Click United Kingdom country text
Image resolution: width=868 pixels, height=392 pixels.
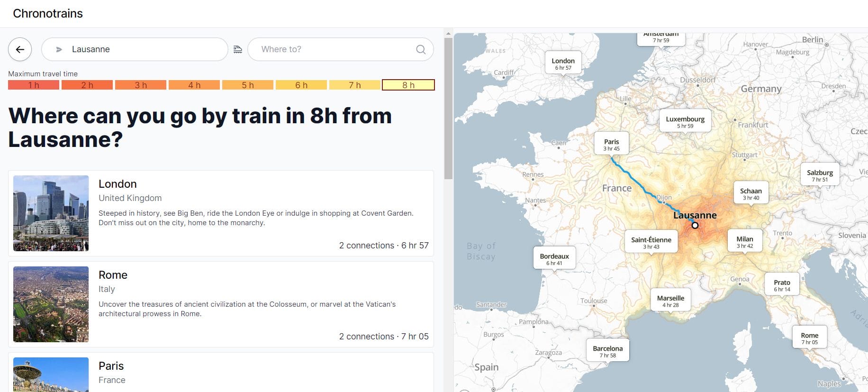click(x=130, y=198)
